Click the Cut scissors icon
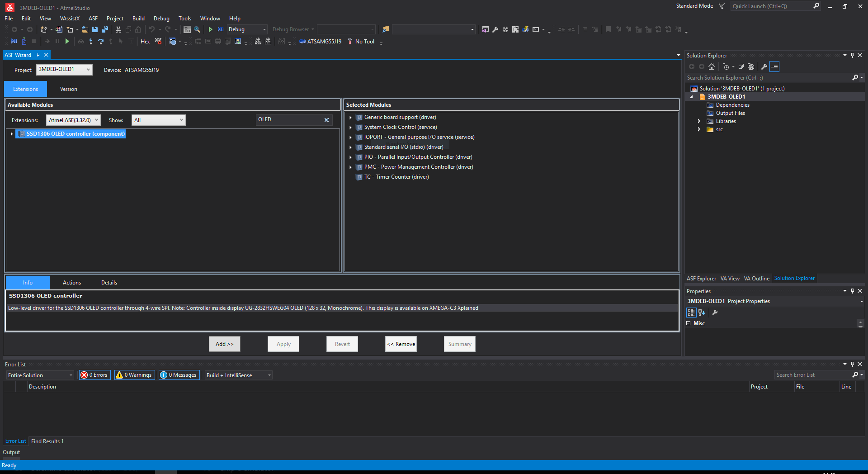Viewport: 868px width, 474px height. [x=118, y=29]
